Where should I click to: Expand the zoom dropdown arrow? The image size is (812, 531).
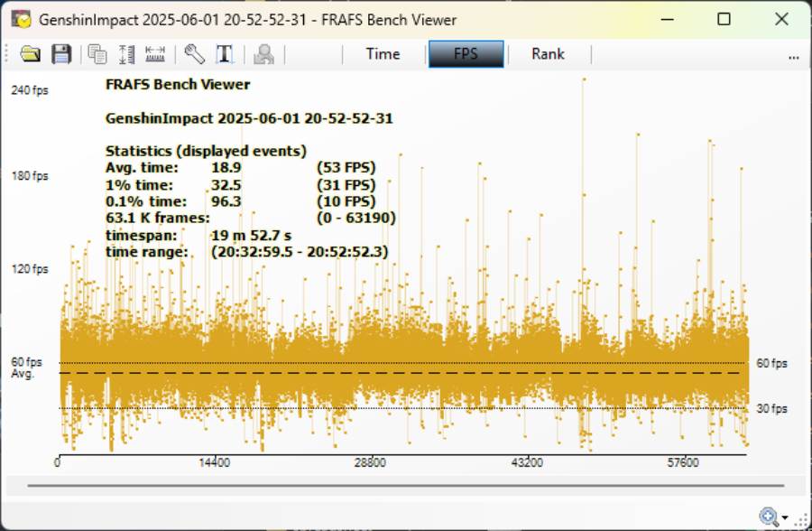[785, 517]
